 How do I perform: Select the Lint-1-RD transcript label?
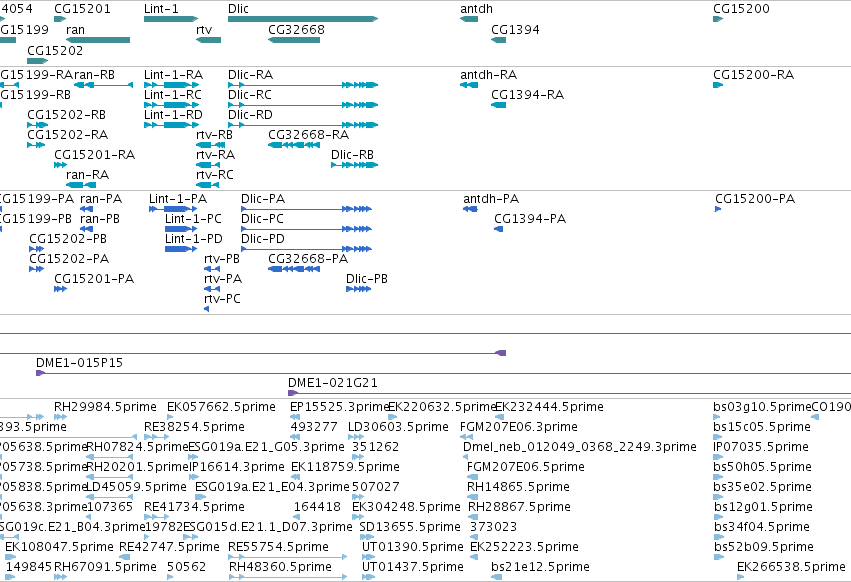click(174, 115)
